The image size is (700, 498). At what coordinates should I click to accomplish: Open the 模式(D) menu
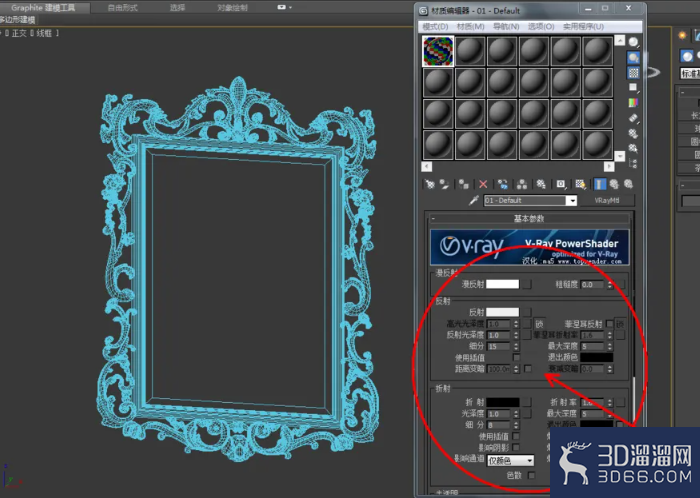pyautogui.click(x=435, y=27)
